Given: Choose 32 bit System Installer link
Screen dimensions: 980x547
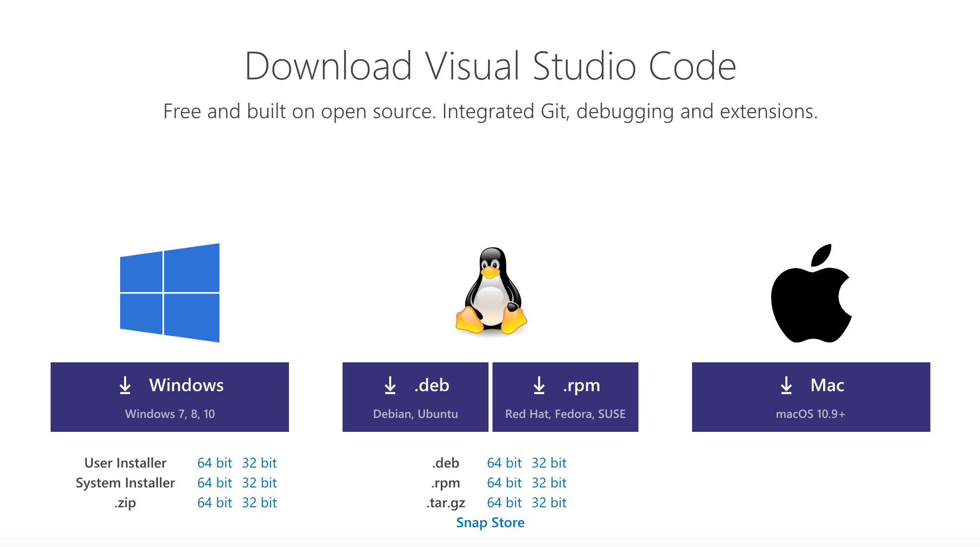Looking at the screenshot, I should [x=259, y=483].
